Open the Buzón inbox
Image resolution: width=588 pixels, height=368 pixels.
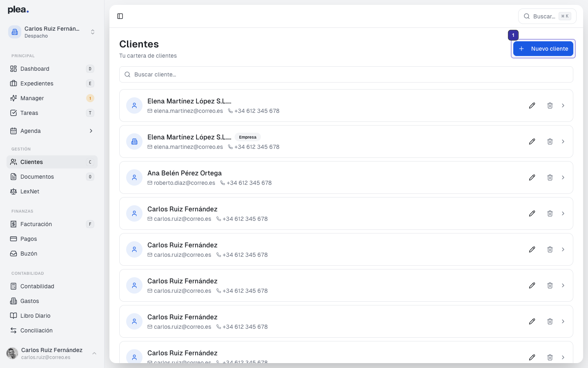pyautogui.click(x=28, y=254)
